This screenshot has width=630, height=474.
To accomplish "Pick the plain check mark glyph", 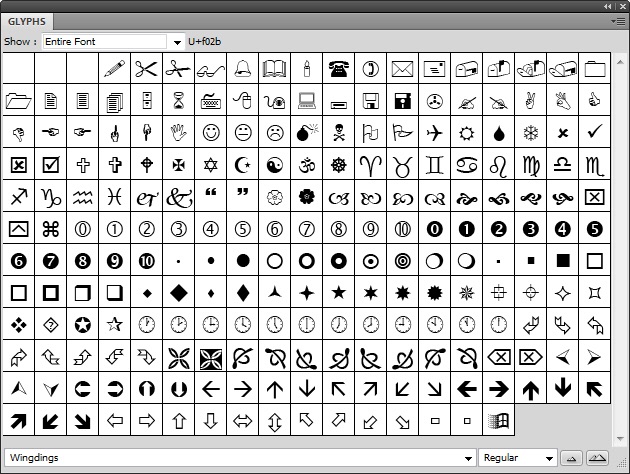I will [595, 132].
